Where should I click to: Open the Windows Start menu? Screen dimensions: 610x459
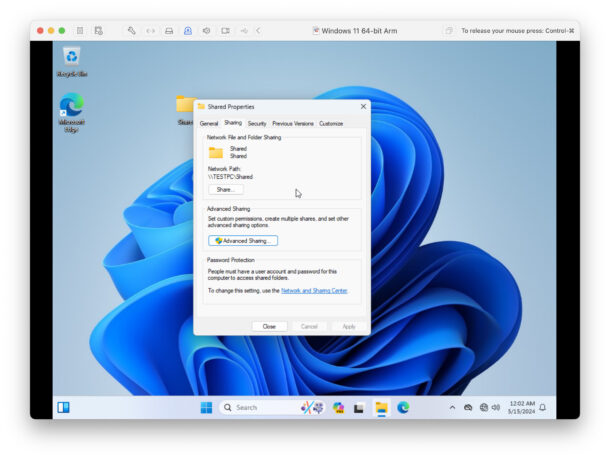tap(206, 407)
